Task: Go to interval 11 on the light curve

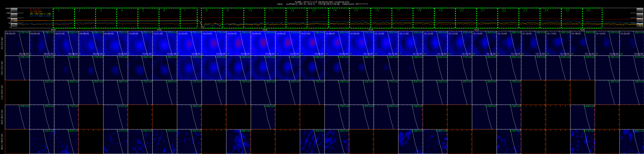Action: pos(275,18)
